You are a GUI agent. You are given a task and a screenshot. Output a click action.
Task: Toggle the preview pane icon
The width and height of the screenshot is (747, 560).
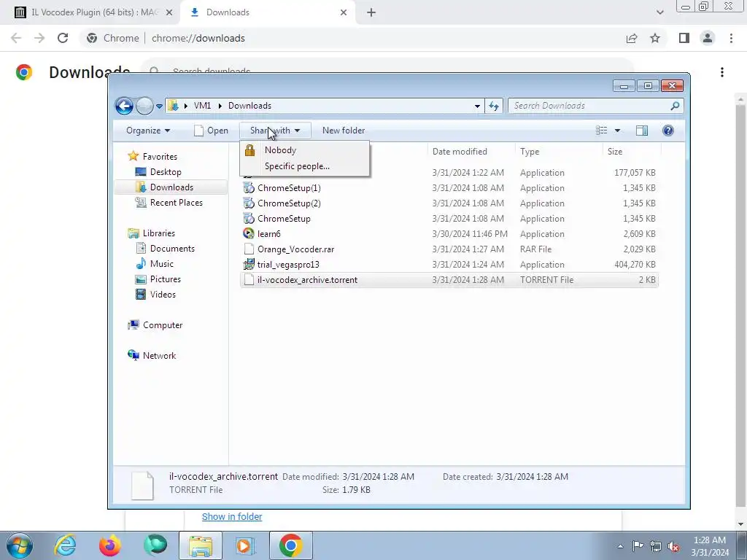click(x=642, y=131)
